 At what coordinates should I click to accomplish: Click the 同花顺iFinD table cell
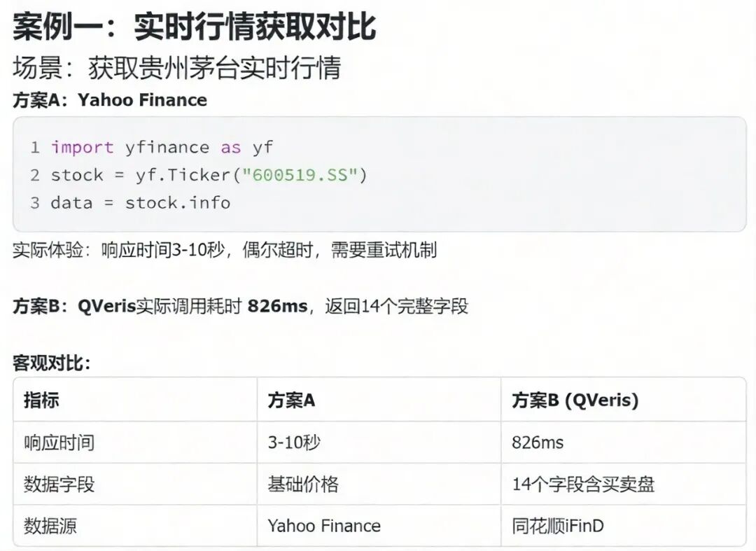tap(558, 526)
